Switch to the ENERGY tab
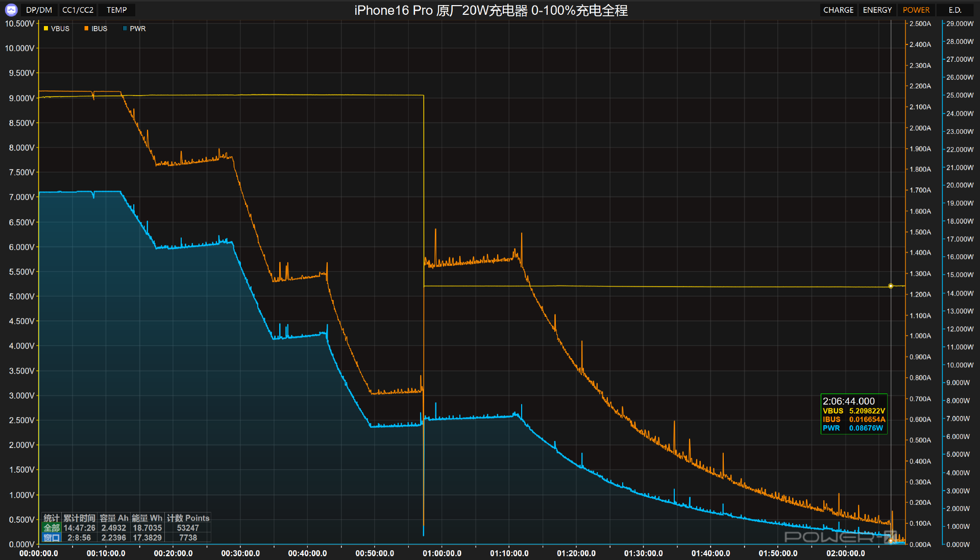 877,10
